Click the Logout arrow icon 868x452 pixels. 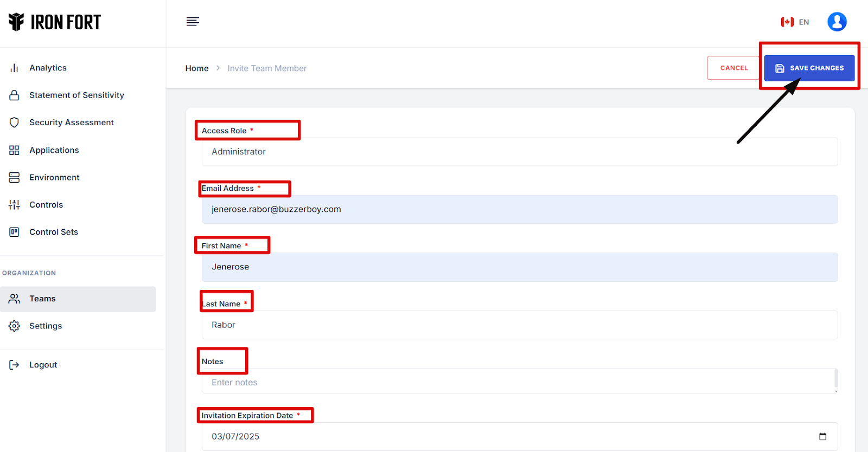tap(15, 365)
